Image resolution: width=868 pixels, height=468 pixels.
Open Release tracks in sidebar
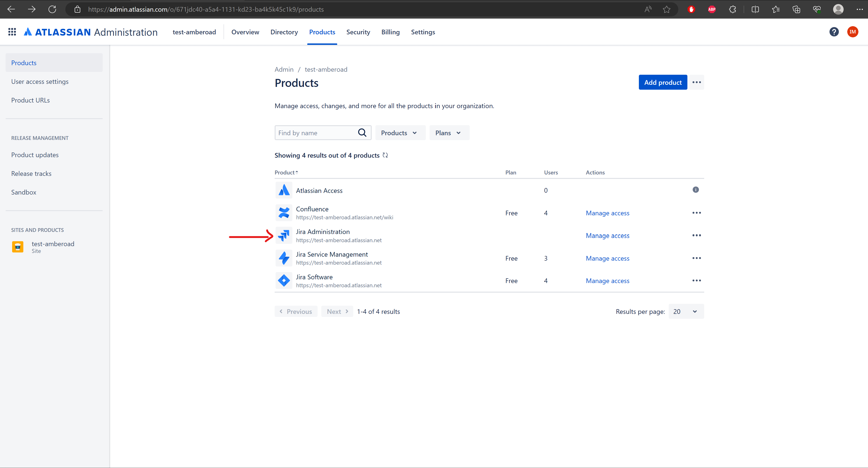click(x=31, y=174)
